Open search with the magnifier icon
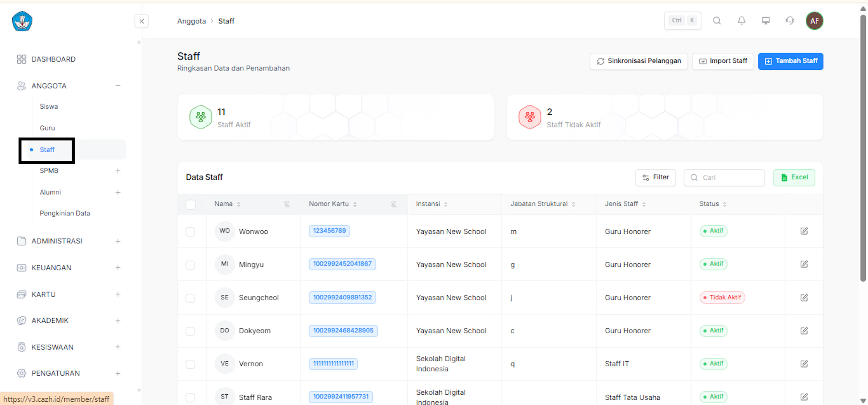The image size is (868, 405). (717, 21)
